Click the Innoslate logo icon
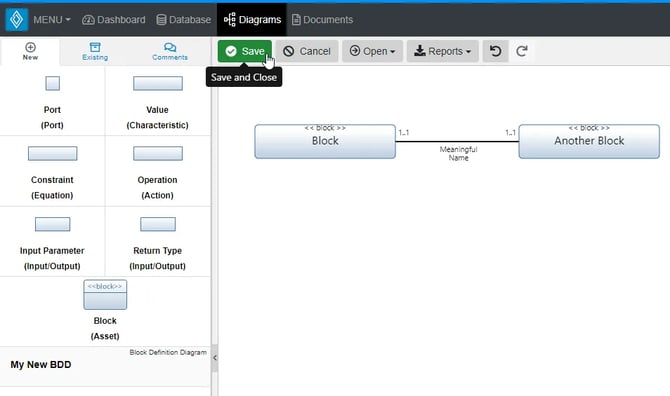The image size is (670, 396). (17, 19)
